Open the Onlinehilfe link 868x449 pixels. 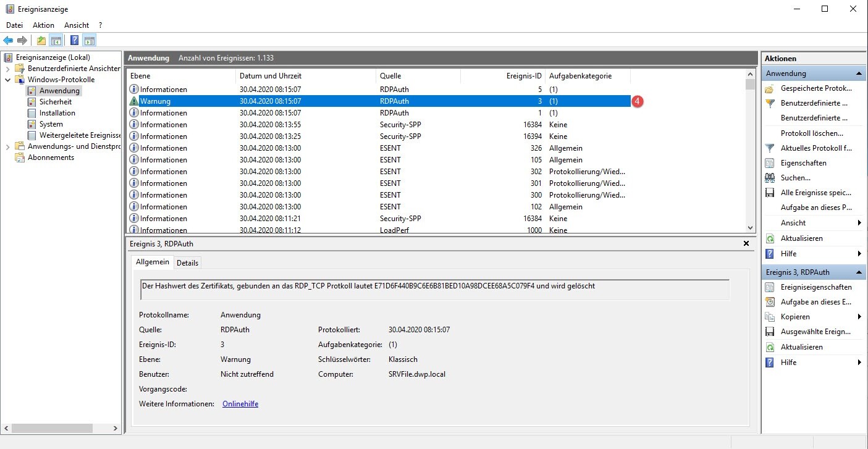click(240, 404)
